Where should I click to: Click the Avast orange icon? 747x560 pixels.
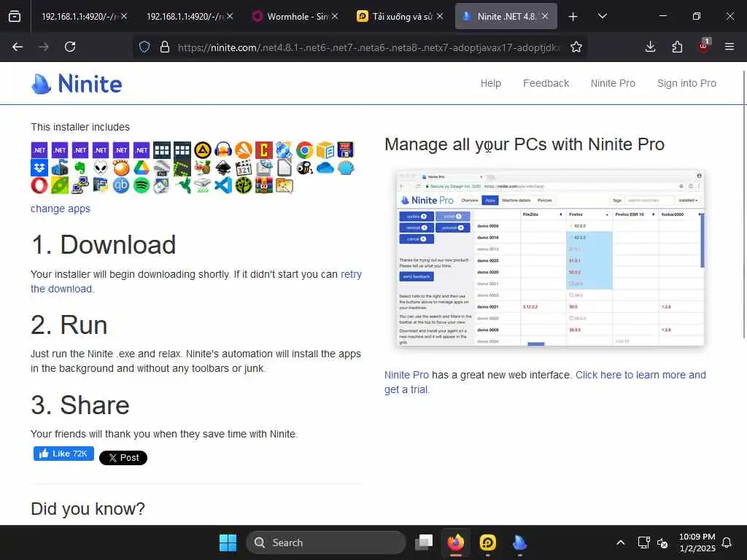pyautogui.click(x=244, y=150)
